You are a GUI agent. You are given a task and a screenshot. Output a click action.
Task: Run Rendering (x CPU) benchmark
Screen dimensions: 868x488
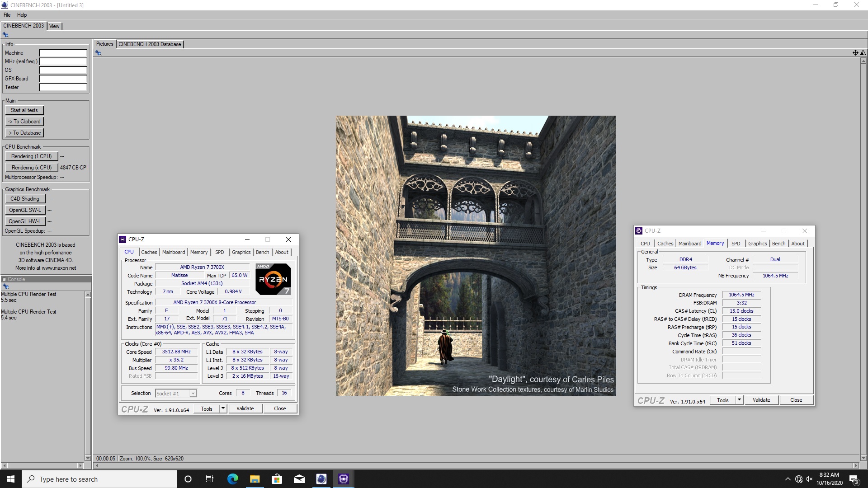[x=32, y=168]
